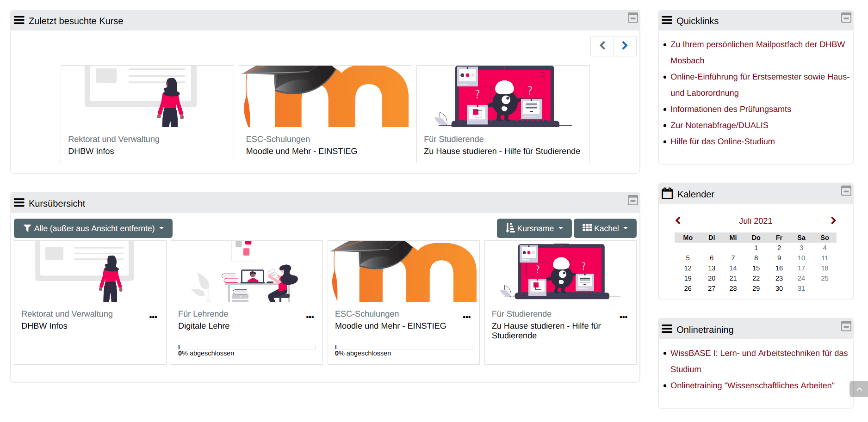This screenshot has height=422, width=868.
Task: Open Zu Hause studieren recent course title
Action: pos(502,151)
